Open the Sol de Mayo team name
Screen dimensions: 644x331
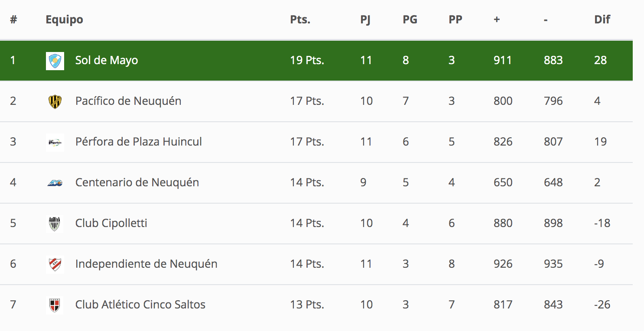107,60
